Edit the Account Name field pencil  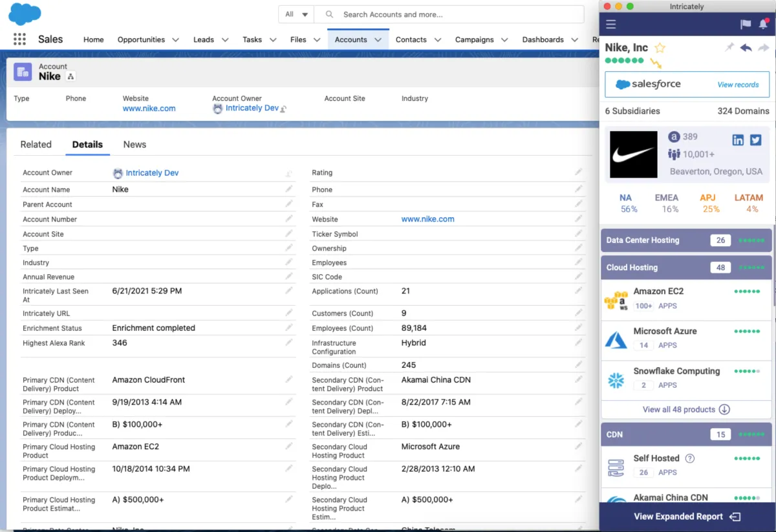(x=289, y=189)
